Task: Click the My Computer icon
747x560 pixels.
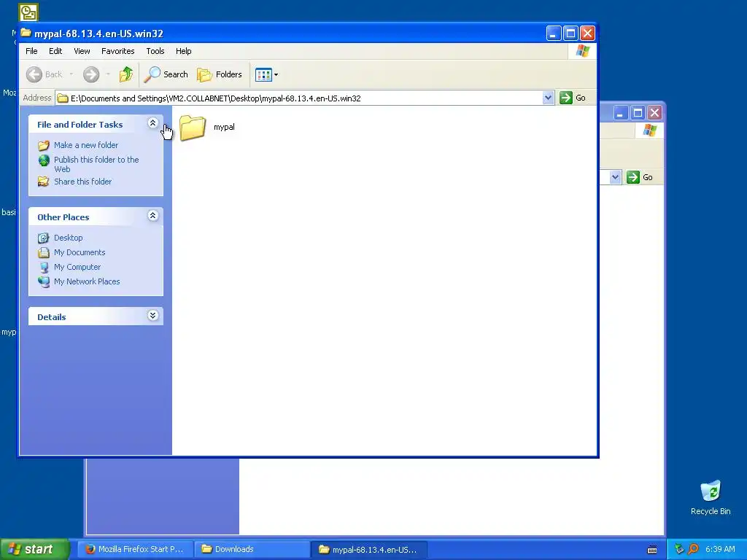Action: coord(43,267)
